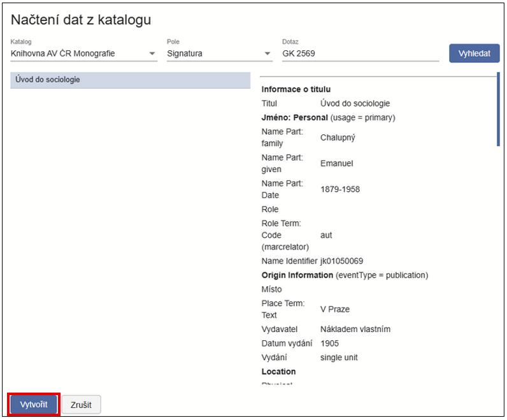The height and width of the screenshot is (420, 507).
Task: Open the Pole dropdown arrow
Action: (x=268, y=54)
